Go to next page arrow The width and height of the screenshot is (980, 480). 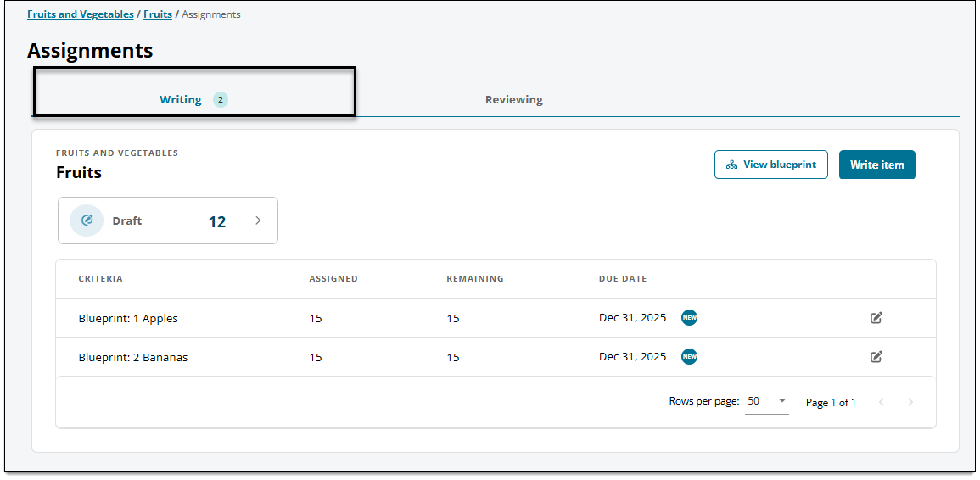pyautogui.click(x=910, y=403)
